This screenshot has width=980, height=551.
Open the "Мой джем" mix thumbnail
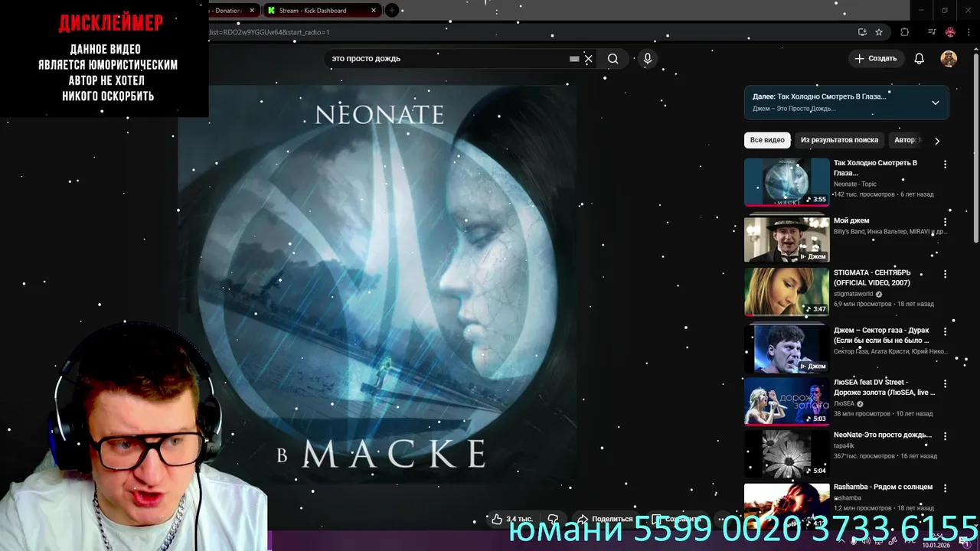click(x=787, y=239)
